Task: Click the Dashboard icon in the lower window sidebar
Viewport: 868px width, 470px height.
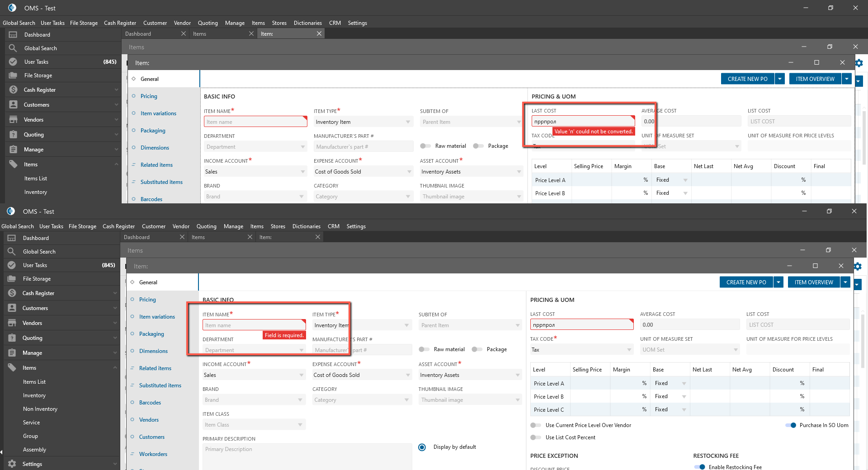Action: tap(11, 238)
